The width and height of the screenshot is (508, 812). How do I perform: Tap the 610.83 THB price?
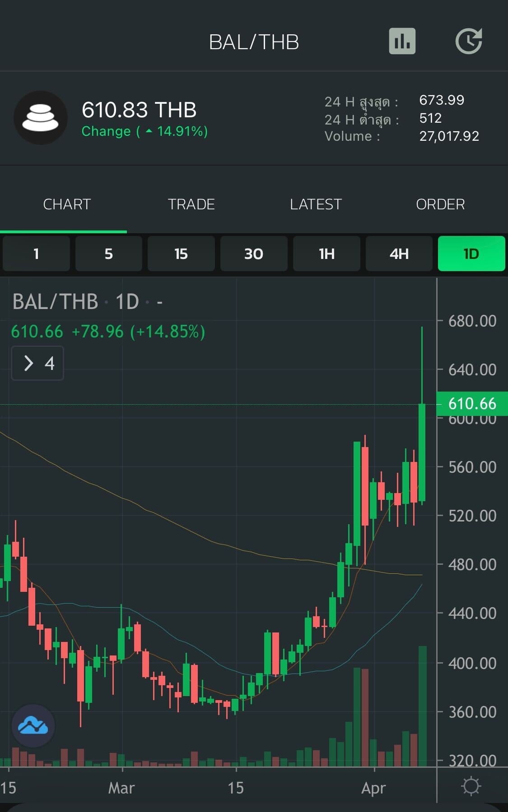[139, 110]
